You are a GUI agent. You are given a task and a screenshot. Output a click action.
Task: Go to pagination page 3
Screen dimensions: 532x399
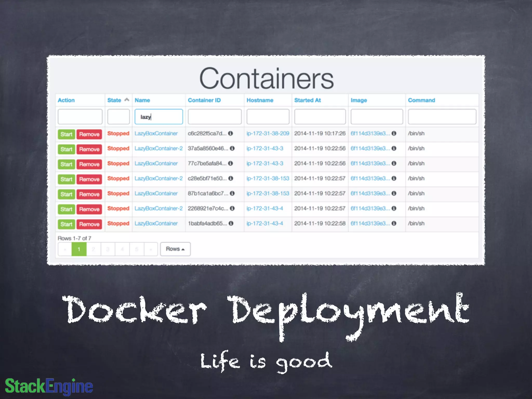[x=108, y=249]
